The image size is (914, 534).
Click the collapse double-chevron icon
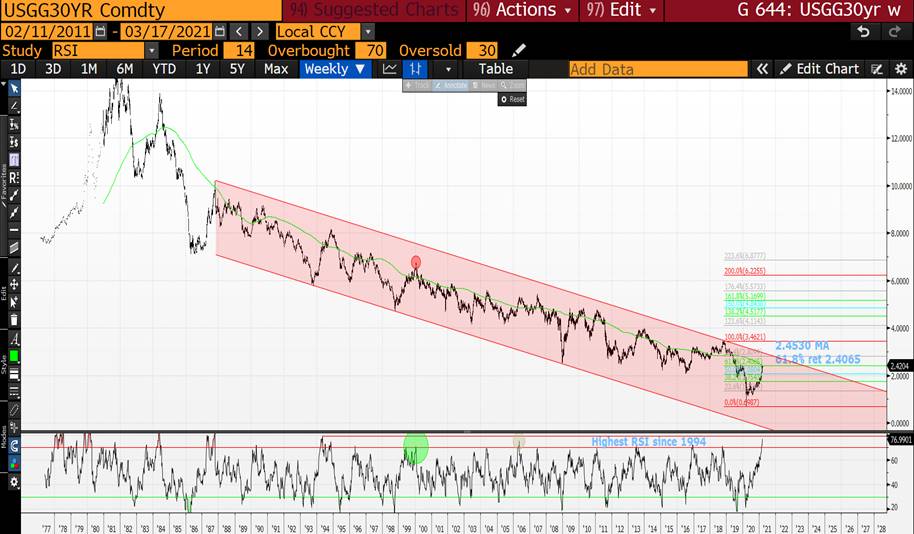(x=762, y=69)
